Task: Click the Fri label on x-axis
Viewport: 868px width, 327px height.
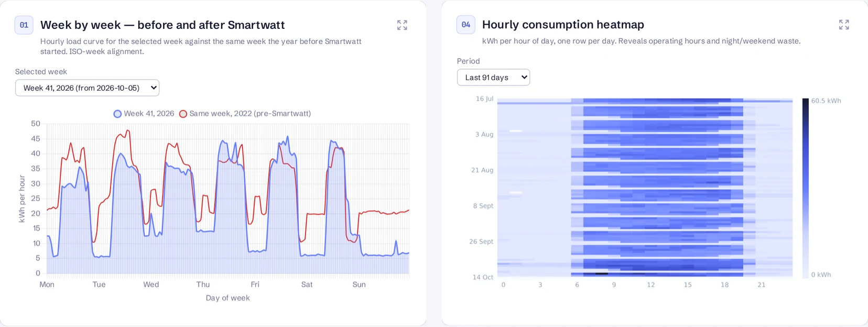Action: (x=255, y=285)
